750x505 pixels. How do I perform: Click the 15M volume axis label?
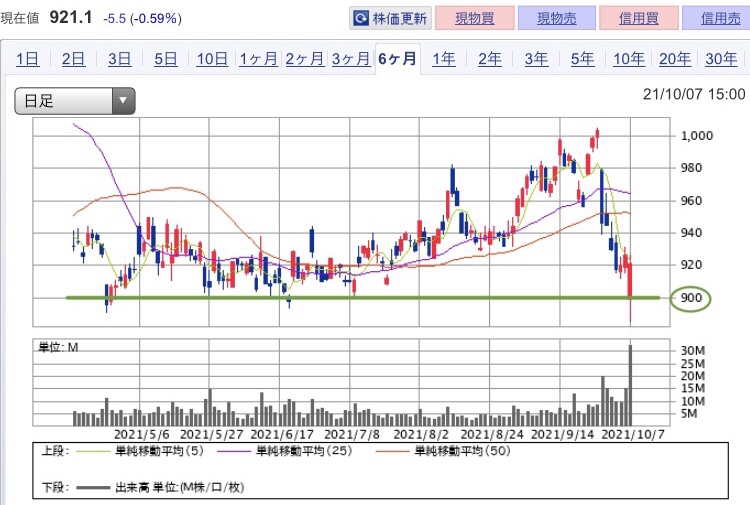coord(693,388)
